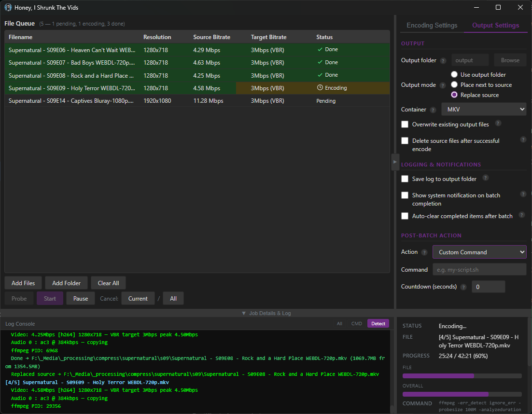Click the Container help icon
Viewport: 532px width, 414px height.
pyautogui.click(x=433, y=110)
